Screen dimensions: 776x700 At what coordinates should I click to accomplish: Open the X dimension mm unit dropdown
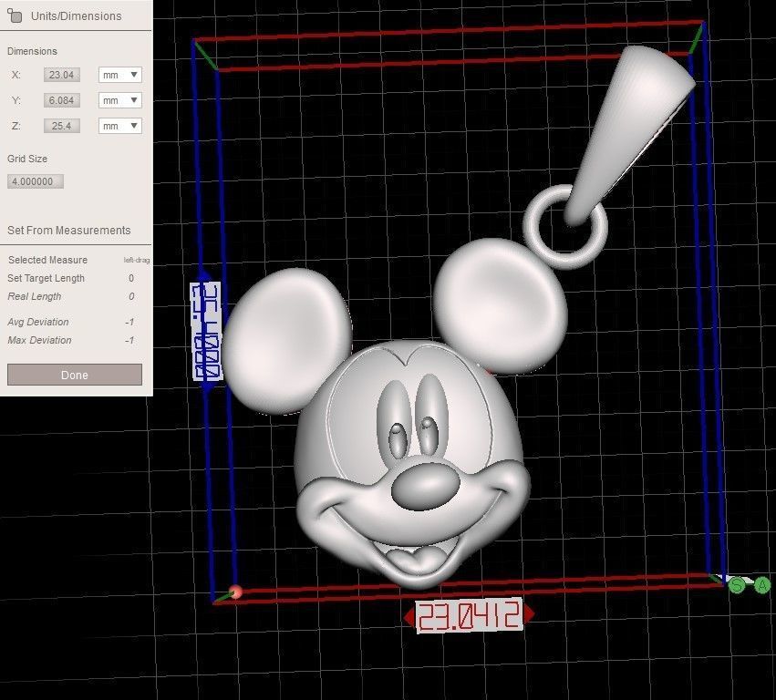tap(120, 75)
